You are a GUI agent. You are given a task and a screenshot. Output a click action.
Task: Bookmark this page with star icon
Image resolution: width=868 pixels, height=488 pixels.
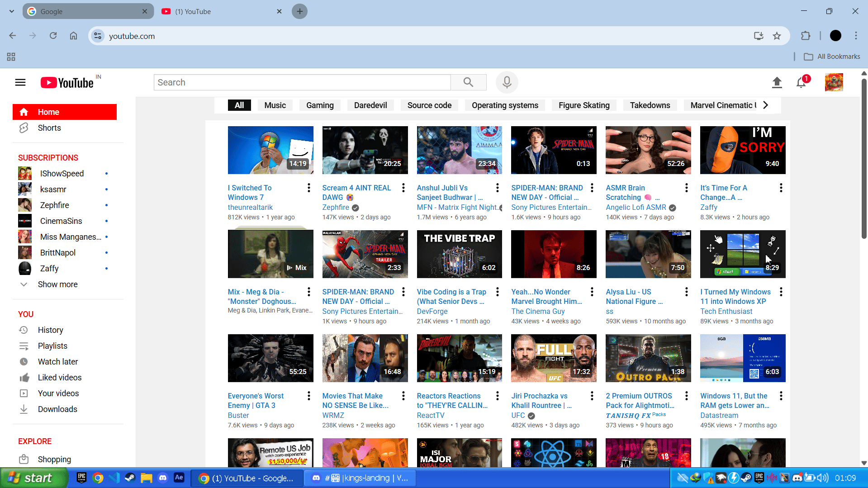(777, 36)
